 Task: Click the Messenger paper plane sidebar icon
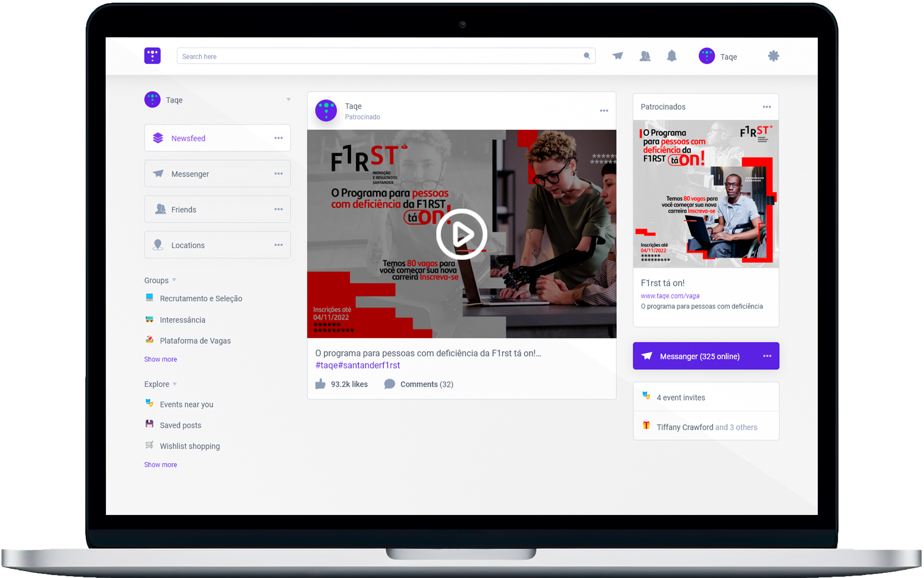158,173
